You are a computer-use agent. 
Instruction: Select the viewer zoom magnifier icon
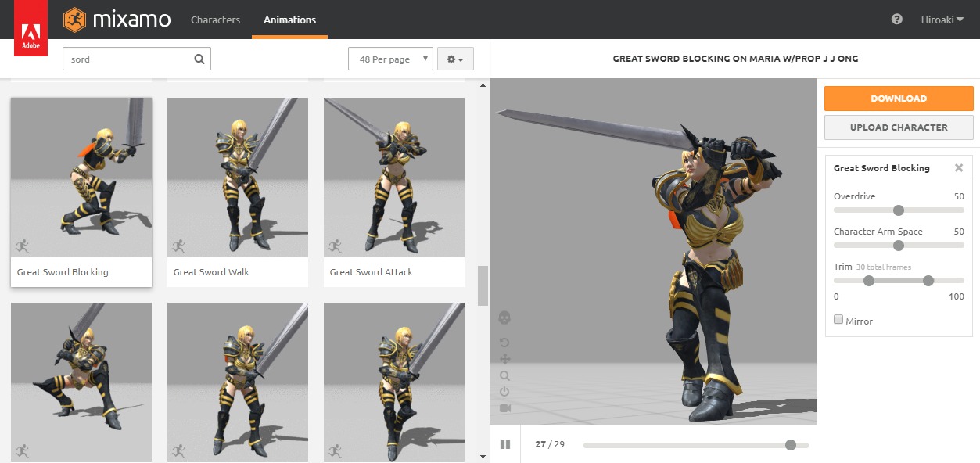pyautogui.click(x=504, y=375)
